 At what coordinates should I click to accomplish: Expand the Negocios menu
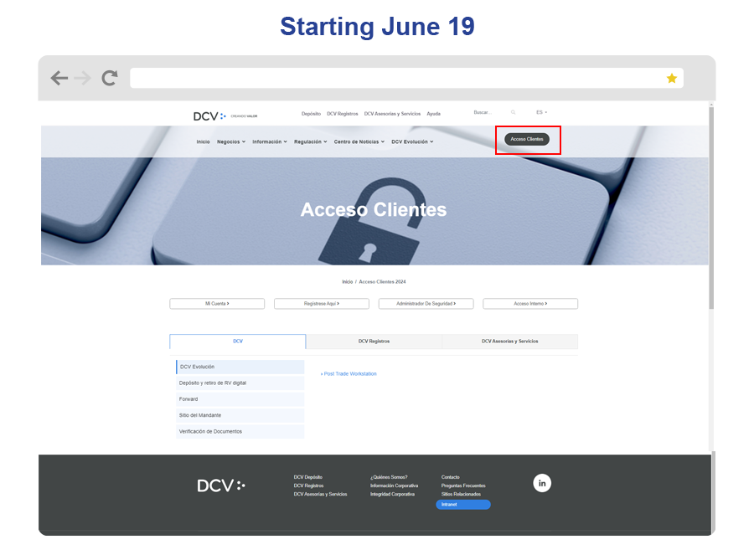click(x=231, y=141)
